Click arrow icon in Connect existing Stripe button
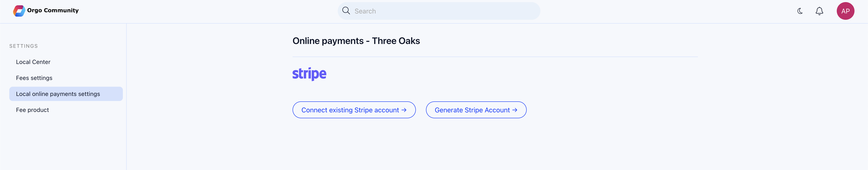 pos(404,110)
